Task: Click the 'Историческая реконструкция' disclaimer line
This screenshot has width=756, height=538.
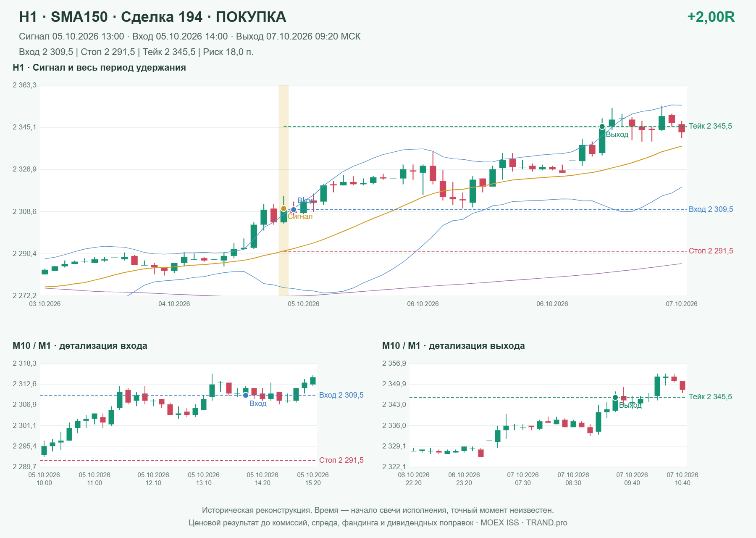Action: click(x=378, y=510)
